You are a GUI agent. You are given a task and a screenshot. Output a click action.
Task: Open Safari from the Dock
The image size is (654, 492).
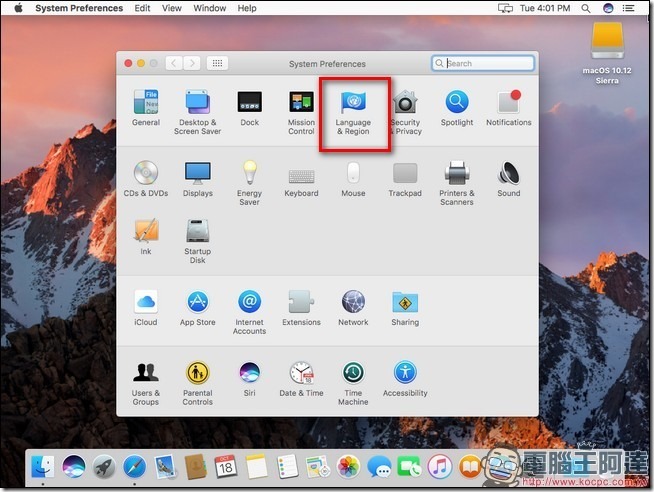tap(134, 466)
